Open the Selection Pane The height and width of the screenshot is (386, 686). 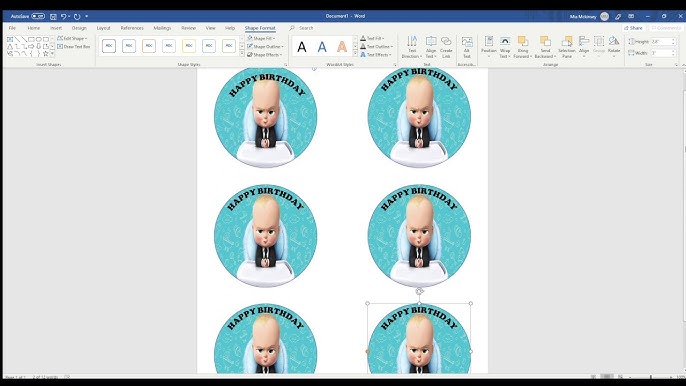point(567,47)
